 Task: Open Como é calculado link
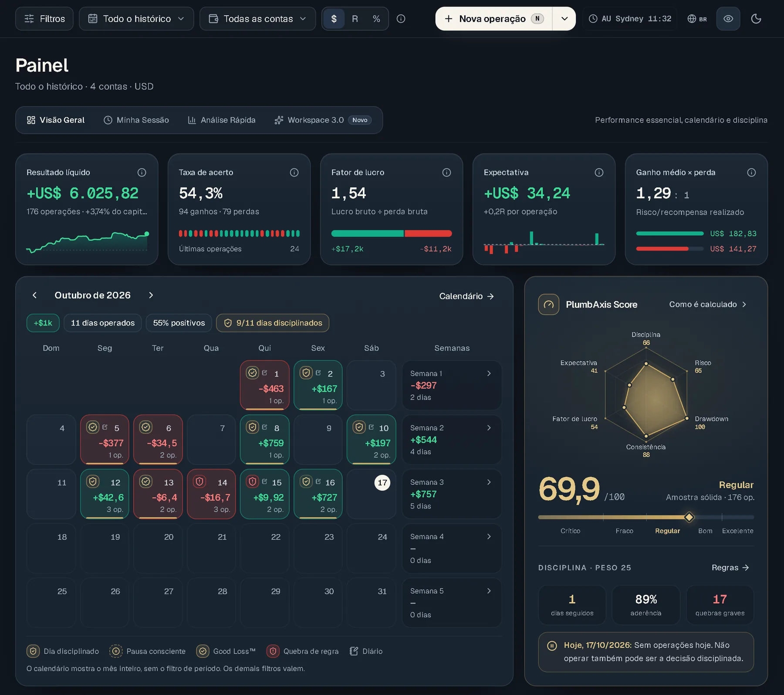point(707,305)
